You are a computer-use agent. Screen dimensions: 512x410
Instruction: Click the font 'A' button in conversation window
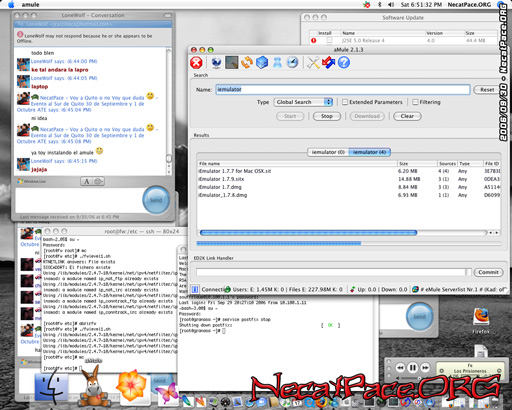click(x=86, y=181)
